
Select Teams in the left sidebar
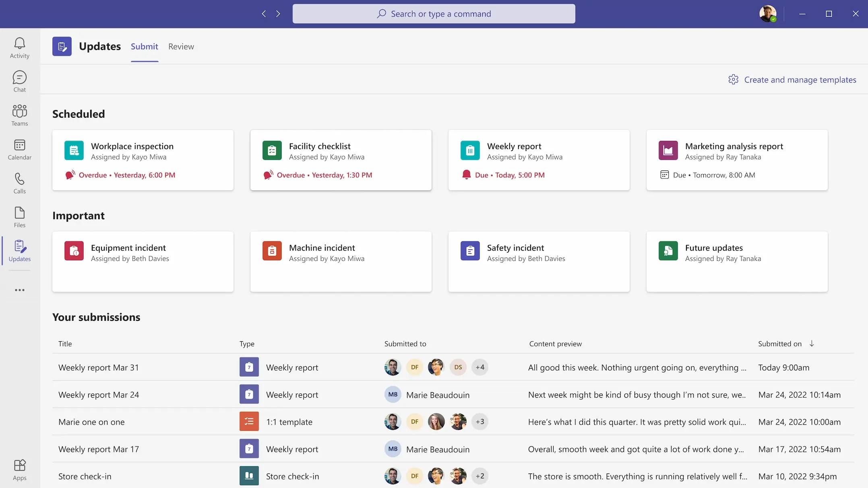[19, 115]
